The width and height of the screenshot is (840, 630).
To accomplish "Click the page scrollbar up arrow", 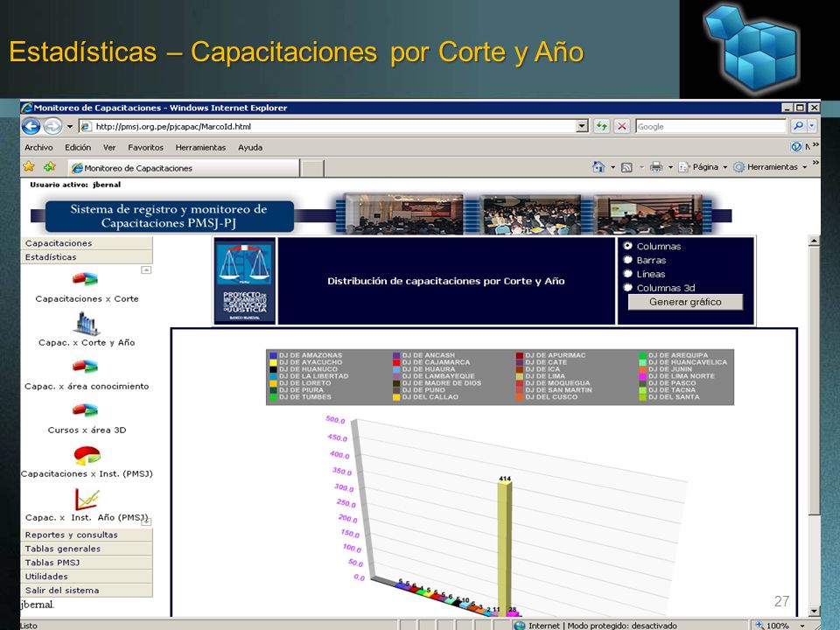I will tap(815, 241).
